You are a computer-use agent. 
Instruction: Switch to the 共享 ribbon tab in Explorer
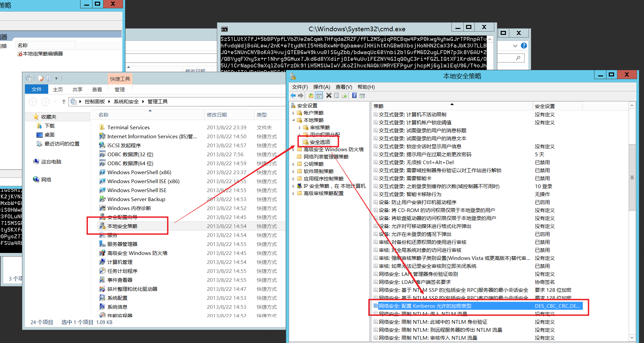tap(78, 89)
